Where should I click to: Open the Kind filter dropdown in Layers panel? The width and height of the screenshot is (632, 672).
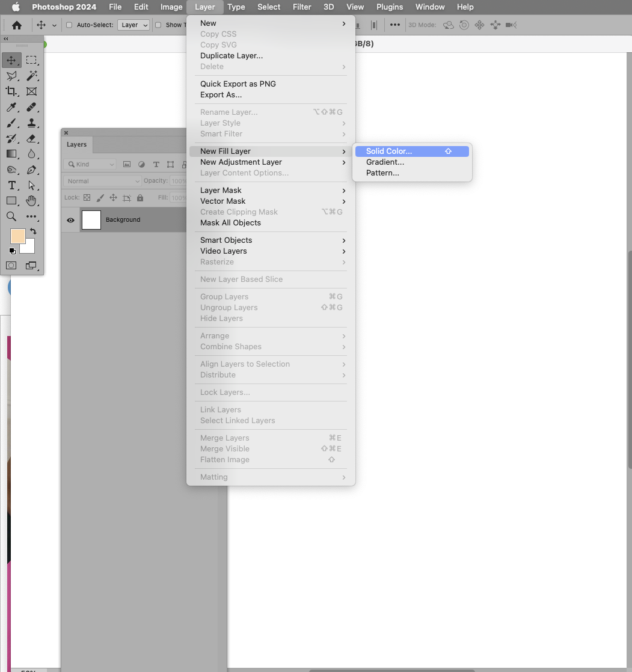[x=89, y=163]
